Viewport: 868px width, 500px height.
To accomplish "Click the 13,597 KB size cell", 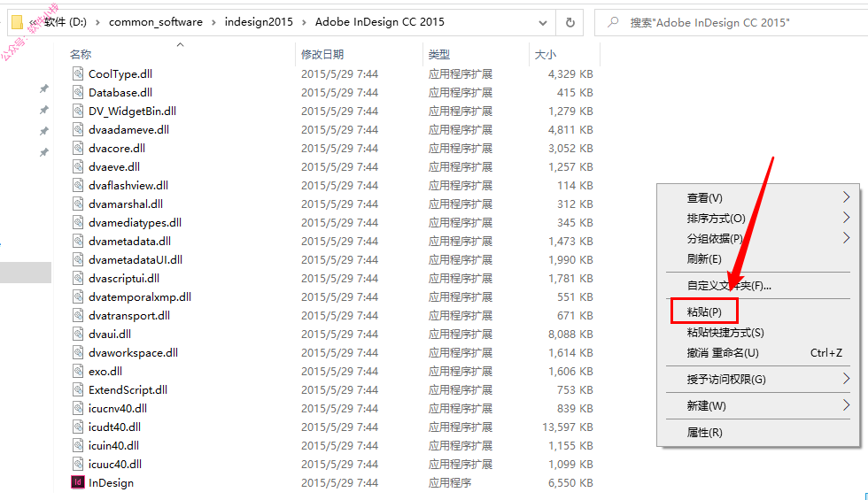I will pyautogui.click(x=568, y=427).
